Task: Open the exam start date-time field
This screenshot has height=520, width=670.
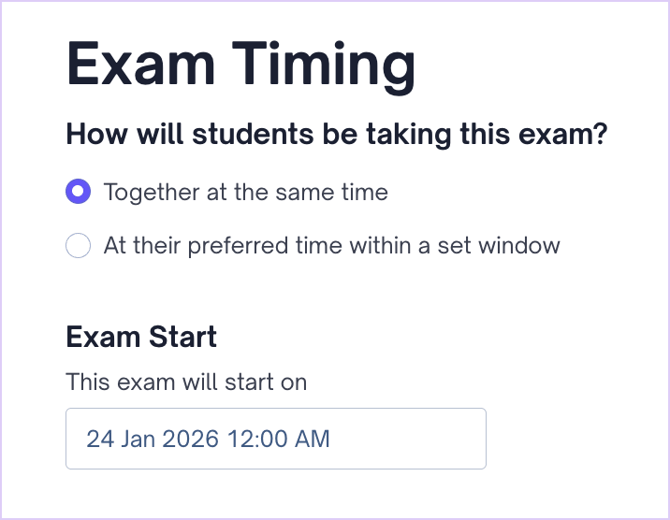Action: (275, 438)
